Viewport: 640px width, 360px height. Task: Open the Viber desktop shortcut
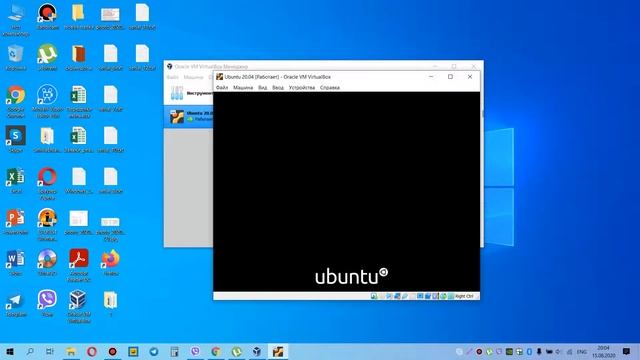coord(47,303)
